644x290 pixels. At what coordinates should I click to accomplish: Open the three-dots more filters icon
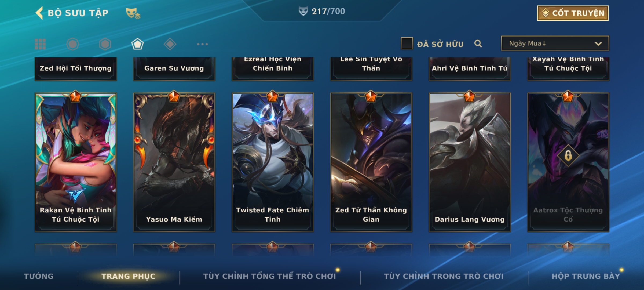[x=202, y=44]
